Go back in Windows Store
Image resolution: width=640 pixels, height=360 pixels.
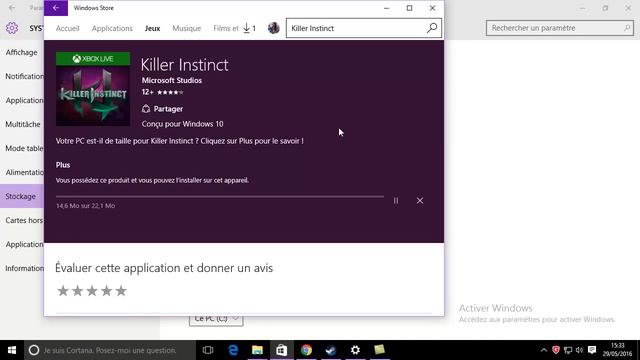pyautogui.click(x=56, y=8)
